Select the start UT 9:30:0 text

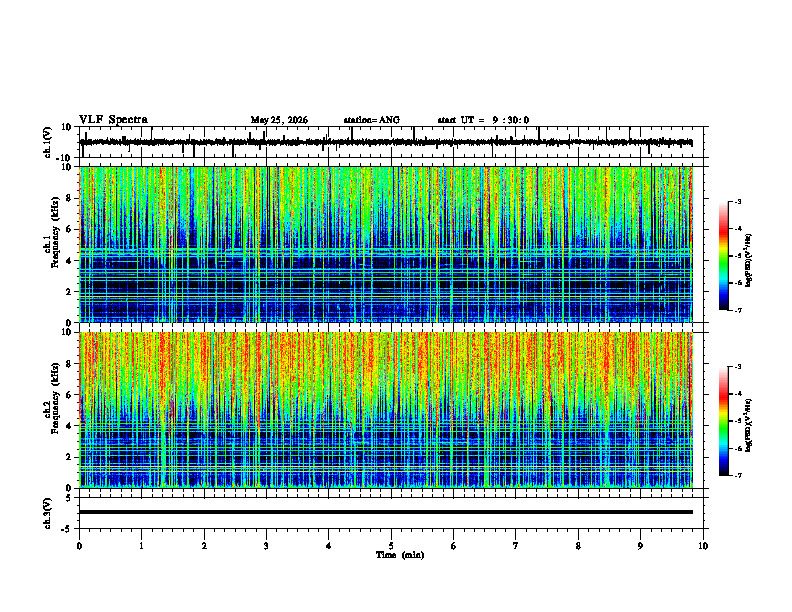point(483,120)
